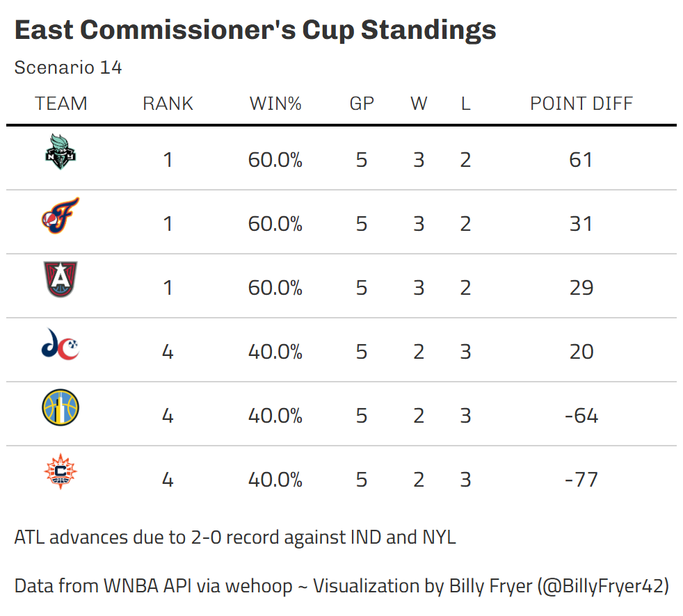Click the GP column header
Viewport: 683px width, 616px height.
tap(362, 104)
